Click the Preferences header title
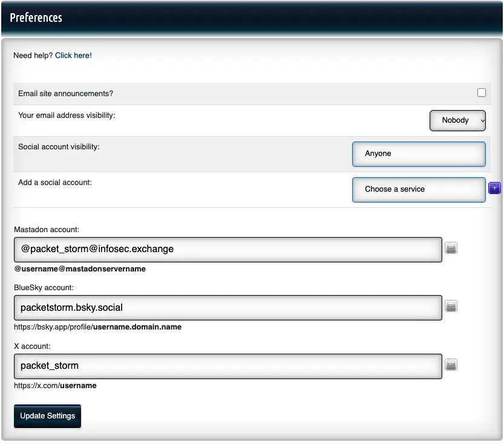 36,18
